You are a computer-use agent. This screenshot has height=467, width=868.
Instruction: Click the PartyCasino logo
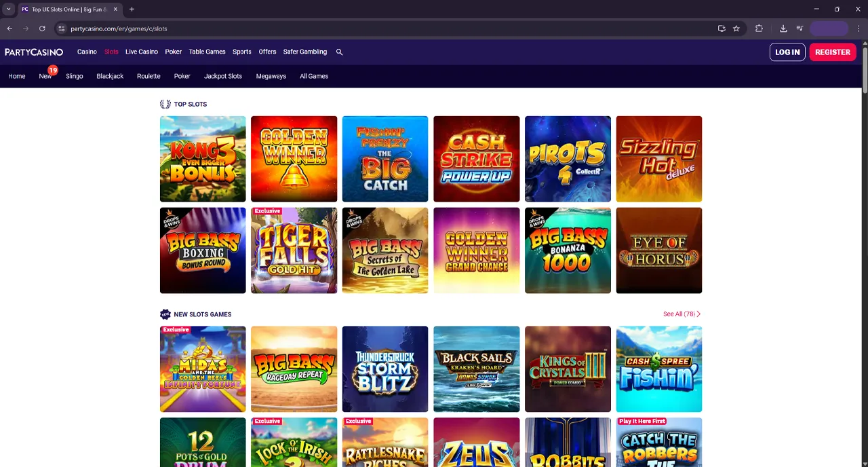point(34,52)
